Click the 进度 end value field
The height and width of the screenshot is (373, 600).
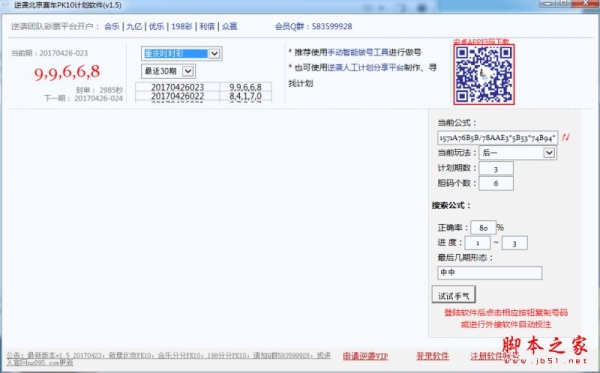514,243
